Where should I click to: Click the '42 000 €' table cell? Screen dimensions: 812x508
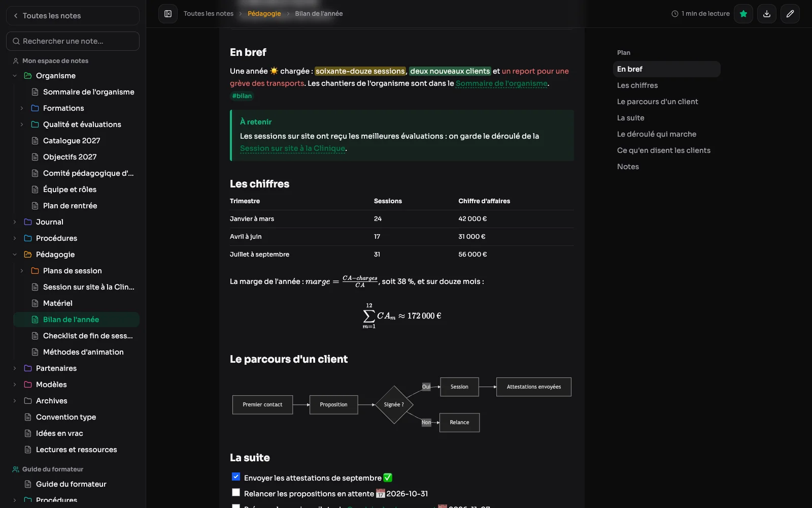pos(472,219)
